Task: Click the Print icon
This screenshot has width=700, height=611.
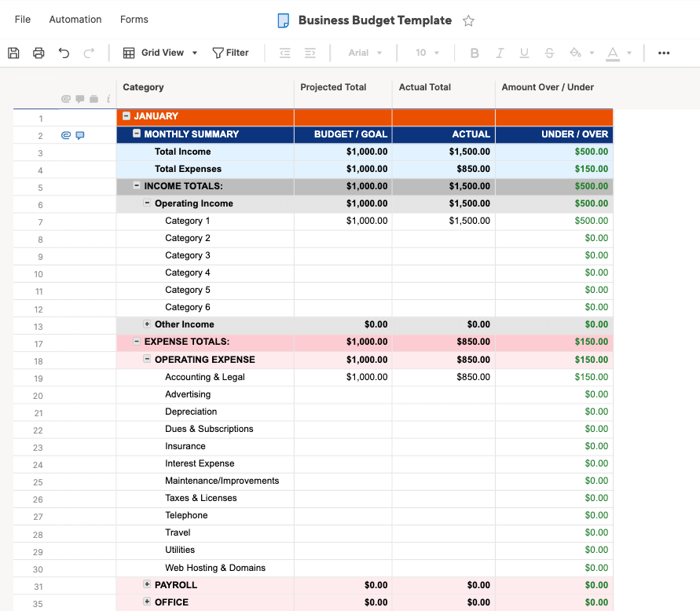Action: (x=38, y=53)
